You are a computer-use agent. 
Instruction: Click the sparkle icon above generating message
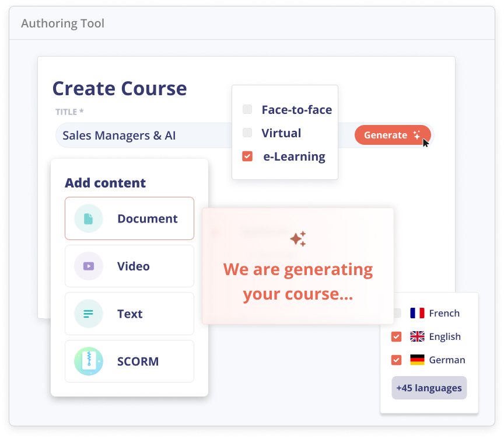tap(298, 239)
